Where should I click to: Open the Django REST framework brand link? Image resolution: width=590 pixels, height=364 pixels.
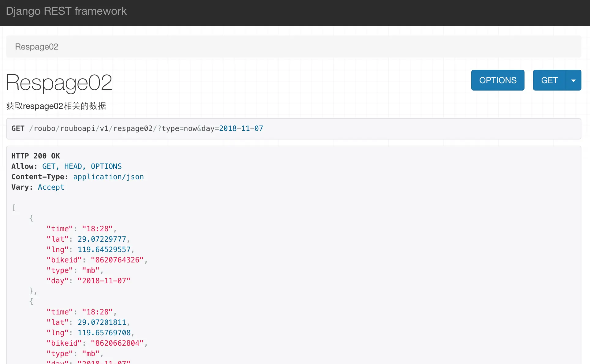coord(66,11)
